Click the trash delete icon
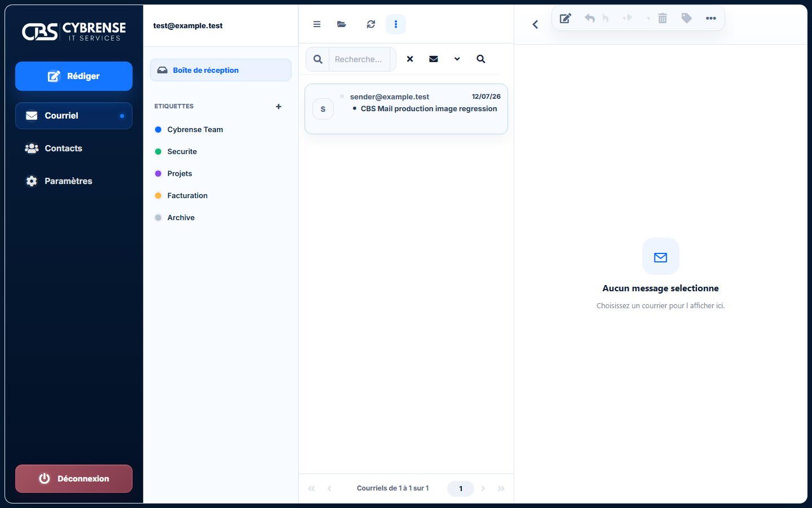 (x=663, y=18)
